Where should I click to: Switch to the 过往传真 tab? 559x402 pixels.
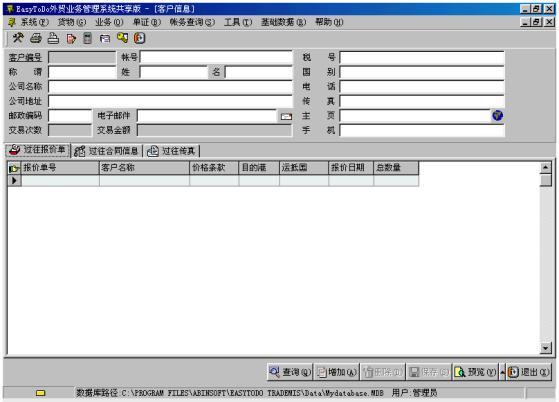coord(172,151)
